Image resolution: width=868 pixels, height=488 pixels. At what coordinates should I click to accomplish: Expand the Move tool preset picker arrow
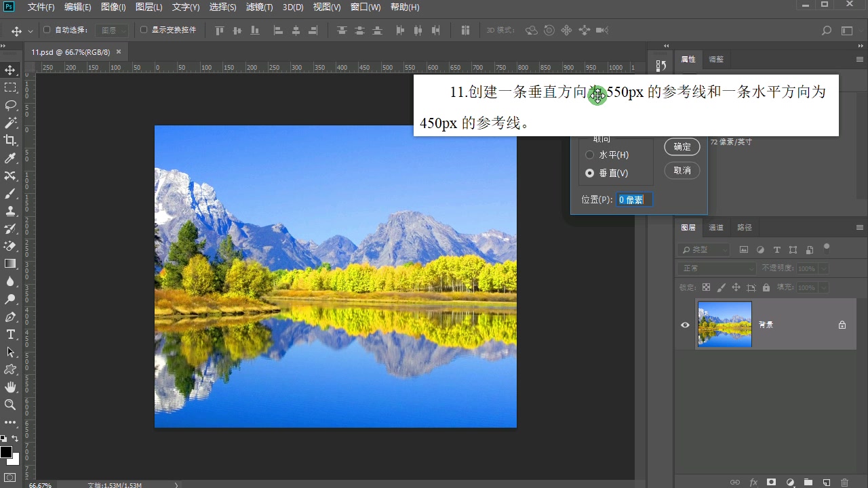[30, 31]
